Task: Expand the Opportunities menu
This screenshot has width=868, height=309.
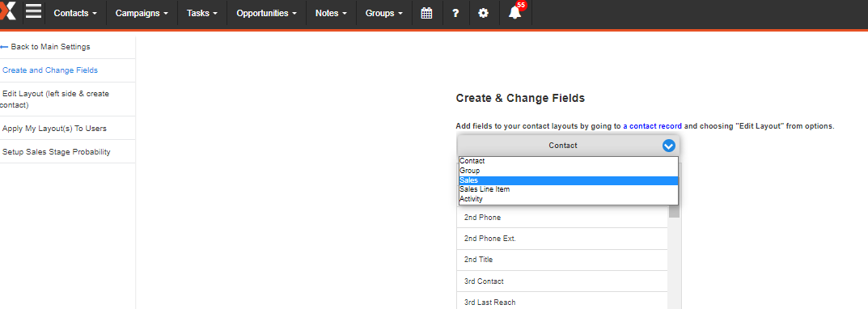Action: (267, 13)
